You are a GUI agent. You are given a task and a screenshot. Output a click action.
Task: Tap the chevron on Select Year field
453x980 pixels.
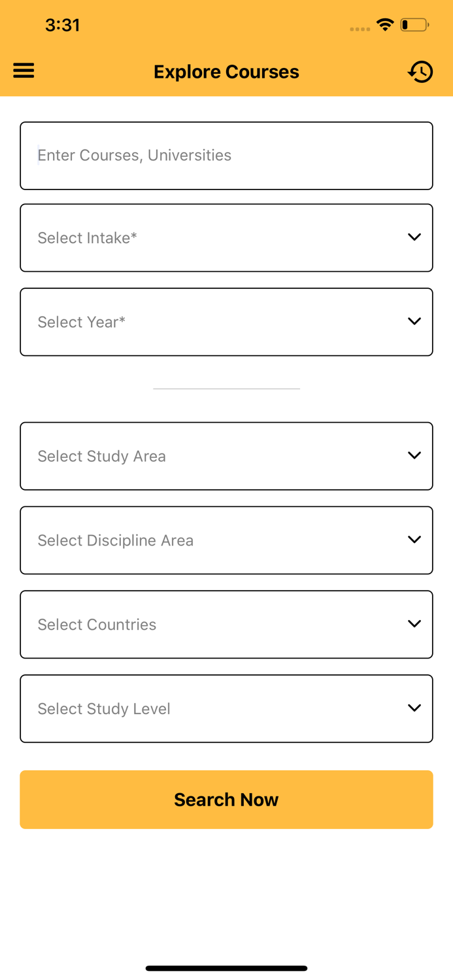coord(414,321)
